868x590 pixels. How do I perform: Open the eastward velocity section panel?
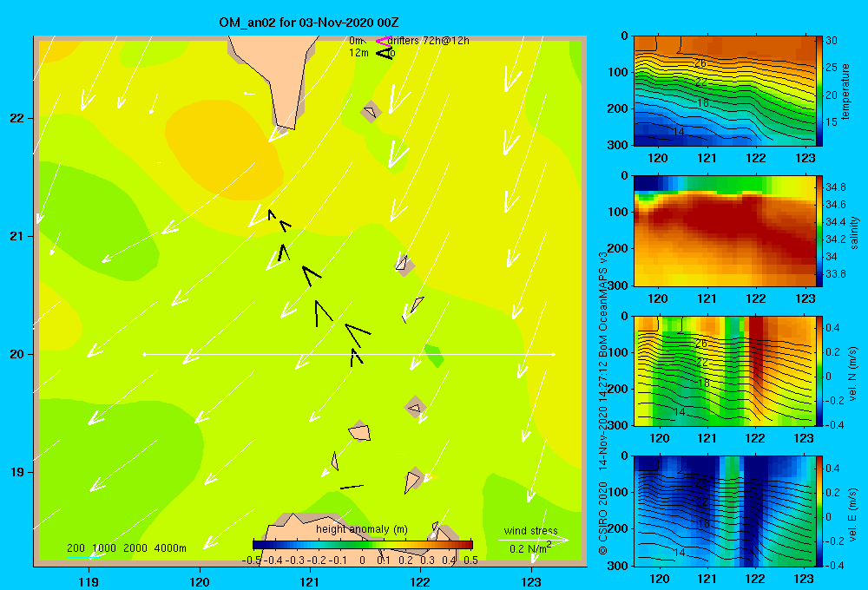(x=724, y=511)
